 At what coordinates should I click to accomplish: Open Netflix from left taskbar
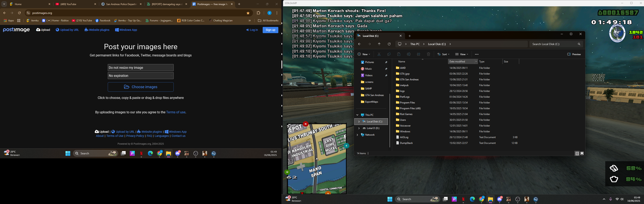click(141, 153)
